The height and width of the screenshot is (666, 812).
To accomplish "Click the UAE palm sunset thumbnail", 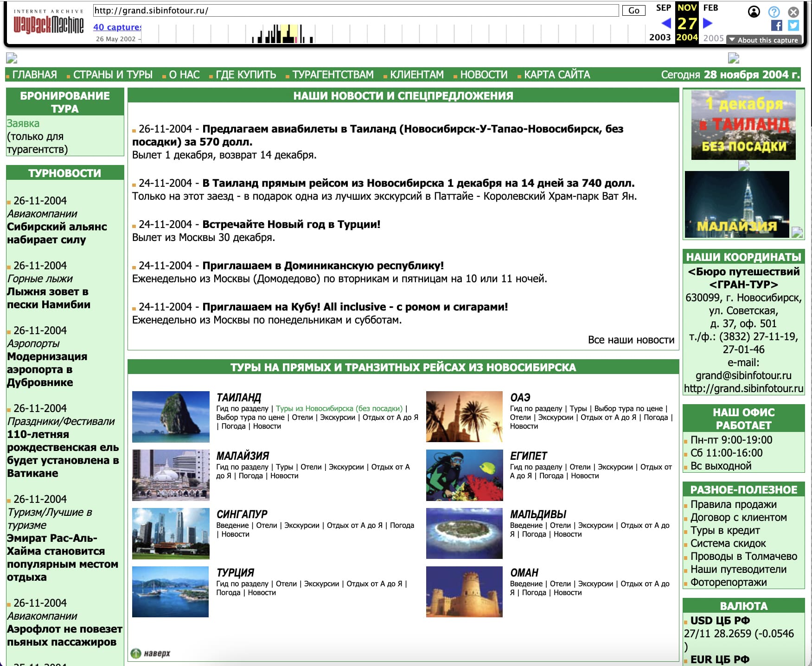I will 464,417.
